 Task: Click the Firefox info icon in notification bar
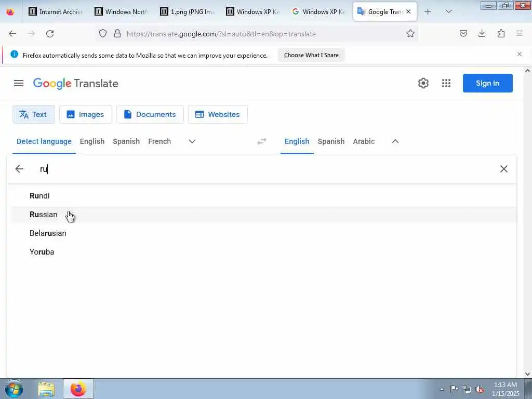14,54
